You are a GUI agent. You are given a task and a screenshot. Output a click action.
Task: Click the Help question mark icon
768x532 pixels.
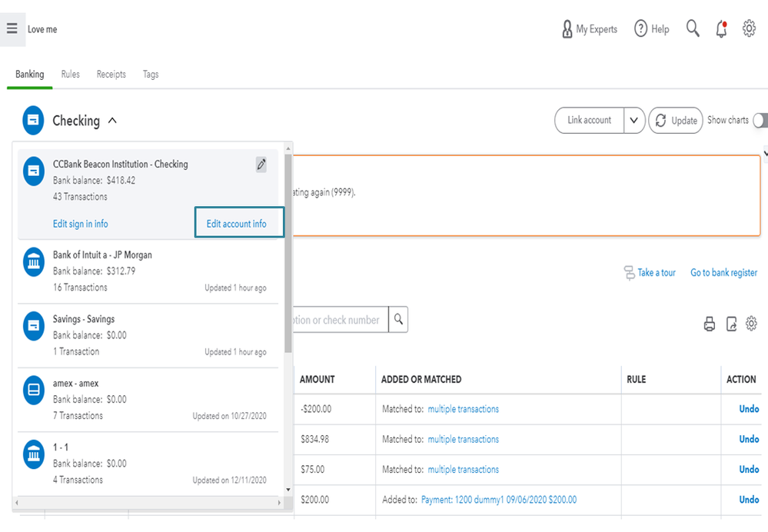click(640, 29)
